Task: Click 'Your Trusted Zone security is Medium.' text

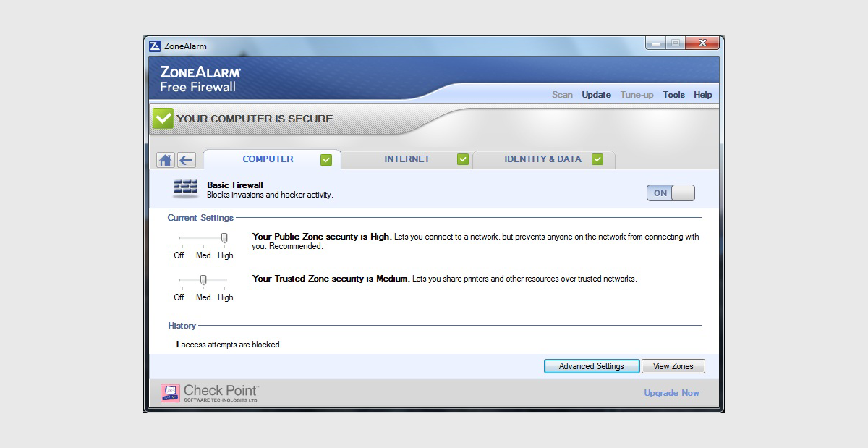Action: click(x=331, y=279)
